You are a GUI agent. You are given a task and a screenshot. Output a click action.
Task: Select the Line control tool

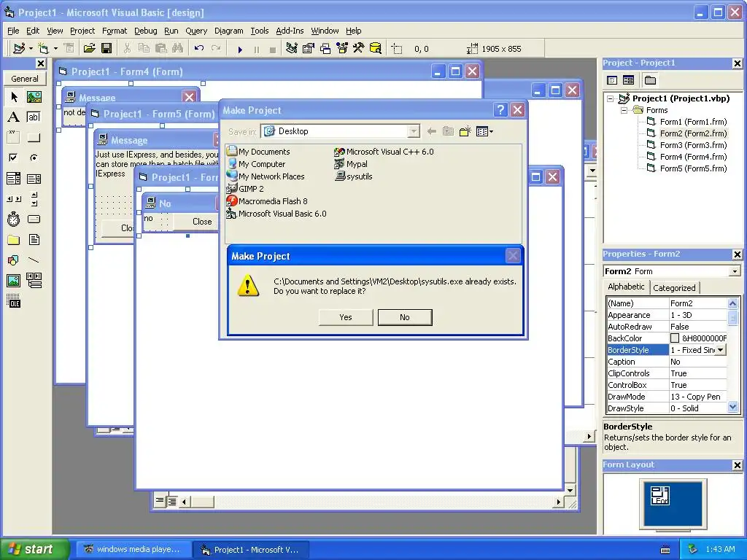click(34, 260)
